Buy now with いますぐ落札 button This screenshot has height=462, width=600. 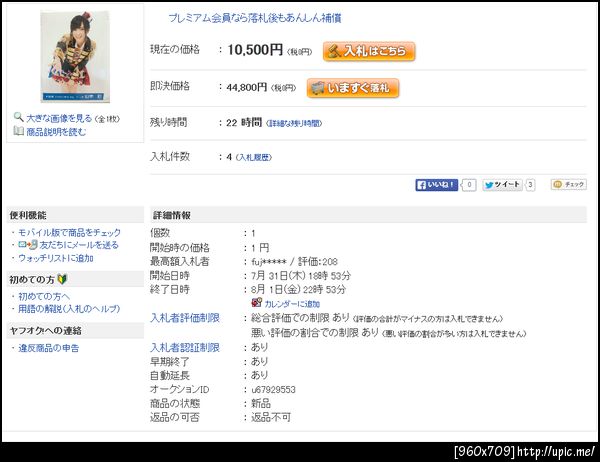tap(353, 88)
